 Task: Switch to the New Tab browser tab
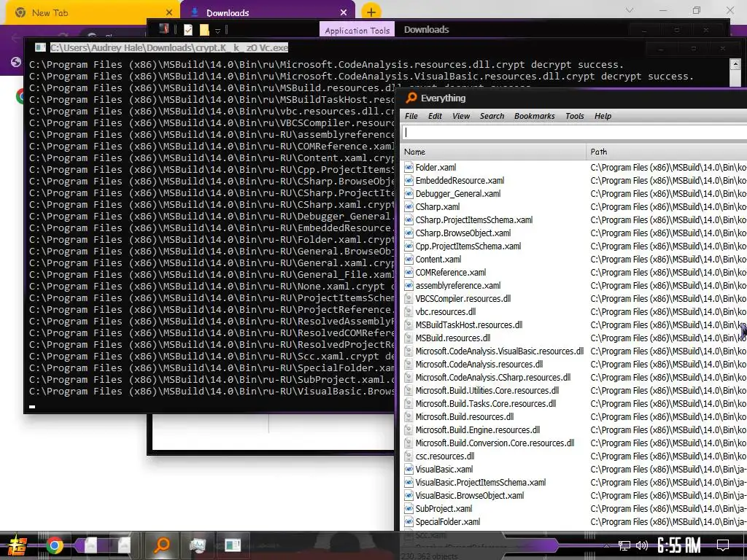90,13
